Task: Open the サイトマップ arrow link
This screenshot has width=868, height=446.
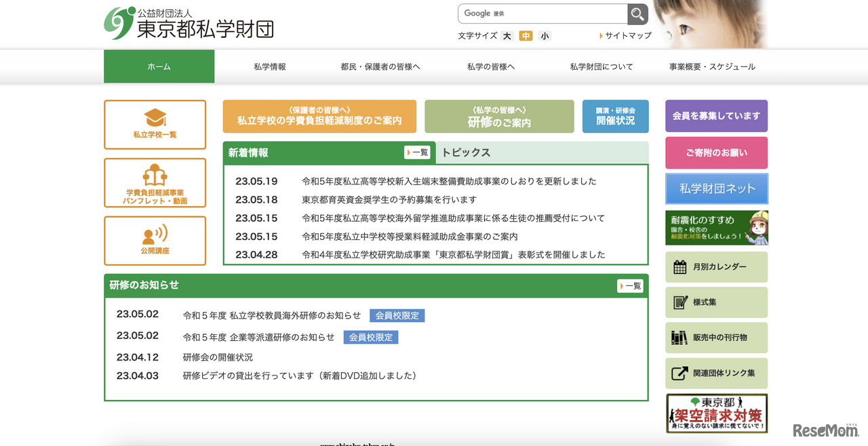Action: click(x=625, y=35)
